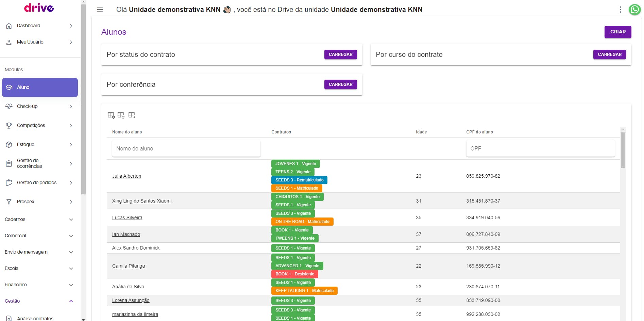Image resolution: width=644 pixels, height=321 pixels.
Task: Open the Meu Usuário menu item
Action: [x=40, y=42]
